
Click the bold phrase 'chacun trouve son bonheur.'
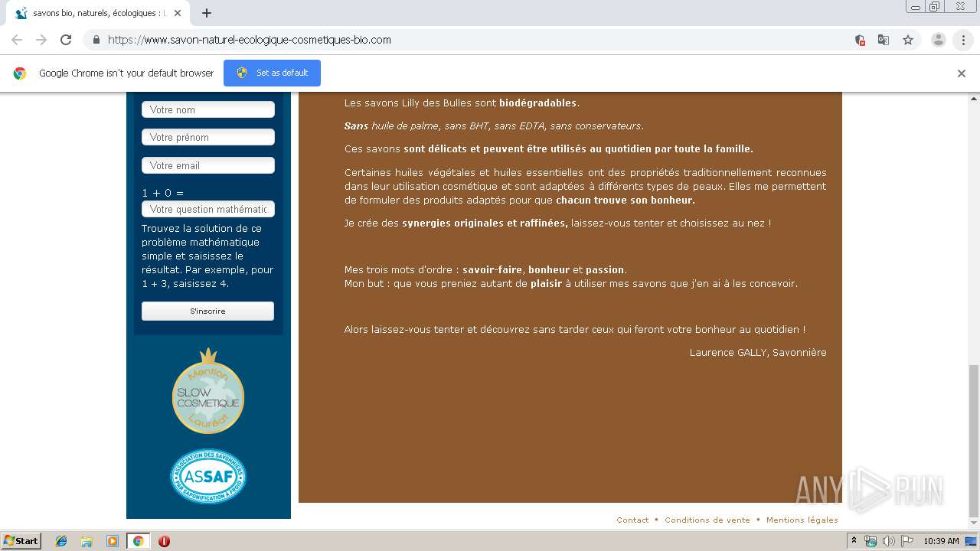pos(626,200)
